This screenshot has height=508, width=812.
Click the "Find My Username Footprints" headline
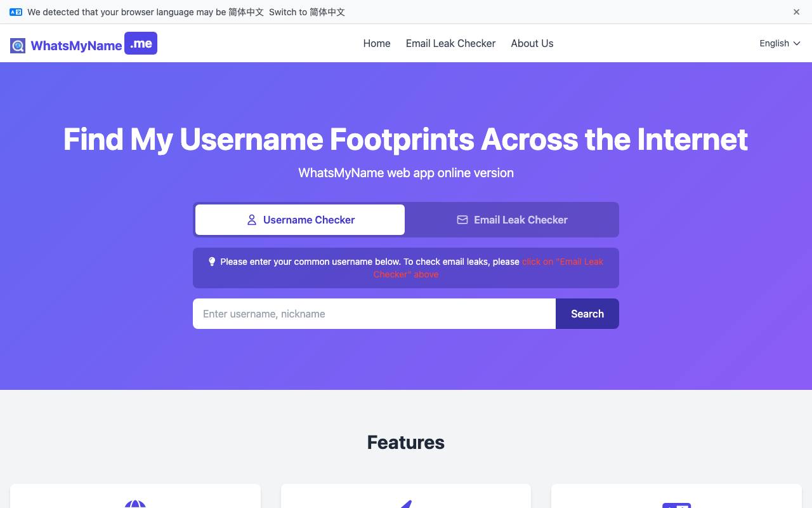(406, 139)
